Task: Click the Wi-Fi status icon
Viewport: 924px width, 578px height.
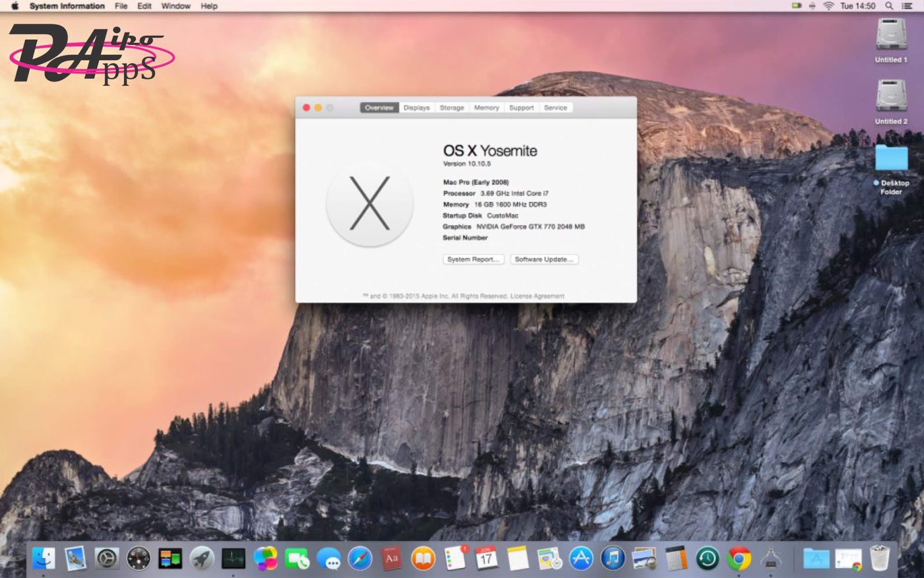Action: pos(829,6)
